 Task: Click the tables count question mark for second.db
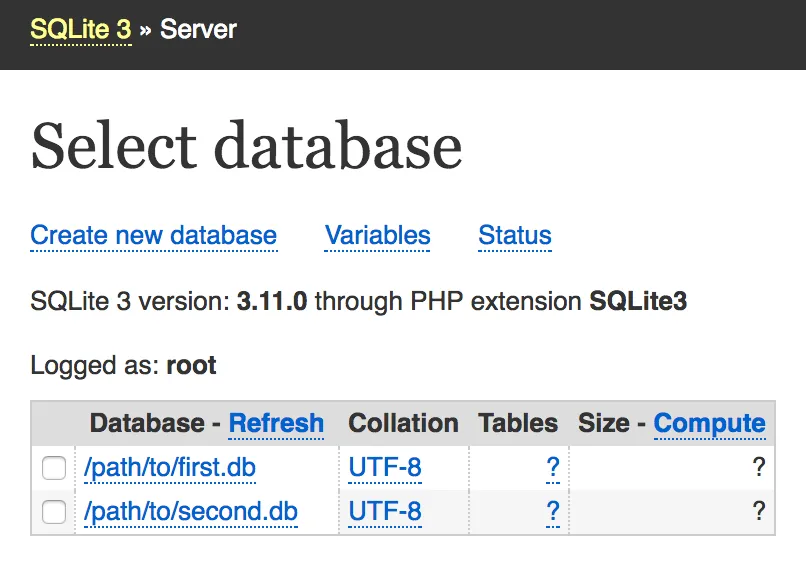click(x=552, y=513)
